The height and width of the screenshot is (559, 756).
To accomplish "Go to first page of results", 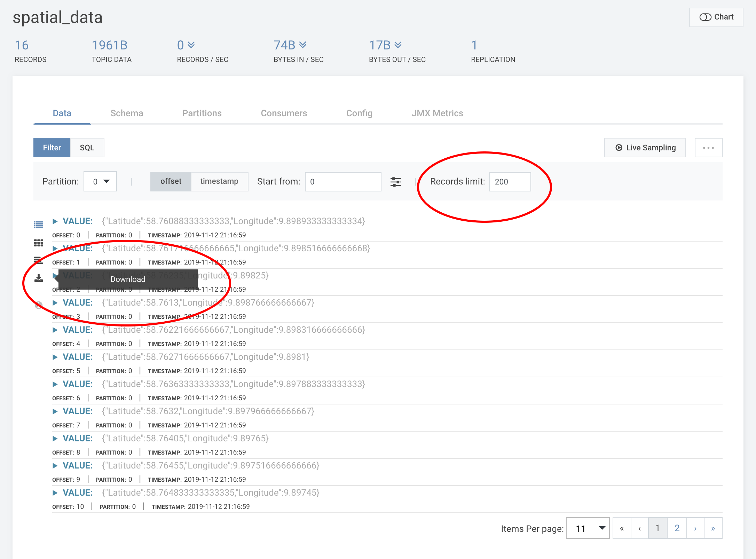I will (622, 528).
